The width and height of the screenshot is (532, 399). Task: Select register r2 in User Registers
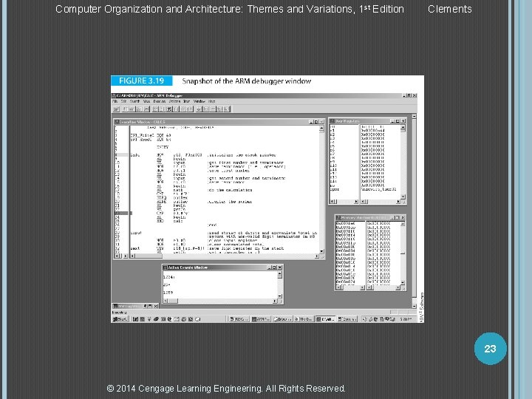tap(332, 134)
